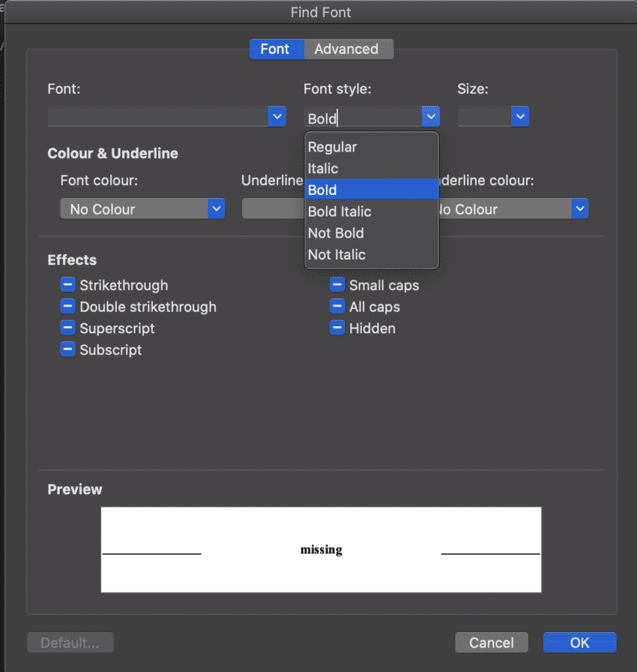Click the Cancel button
The height and width of the screenshot is (672, 637).
[x=492, y=642]
